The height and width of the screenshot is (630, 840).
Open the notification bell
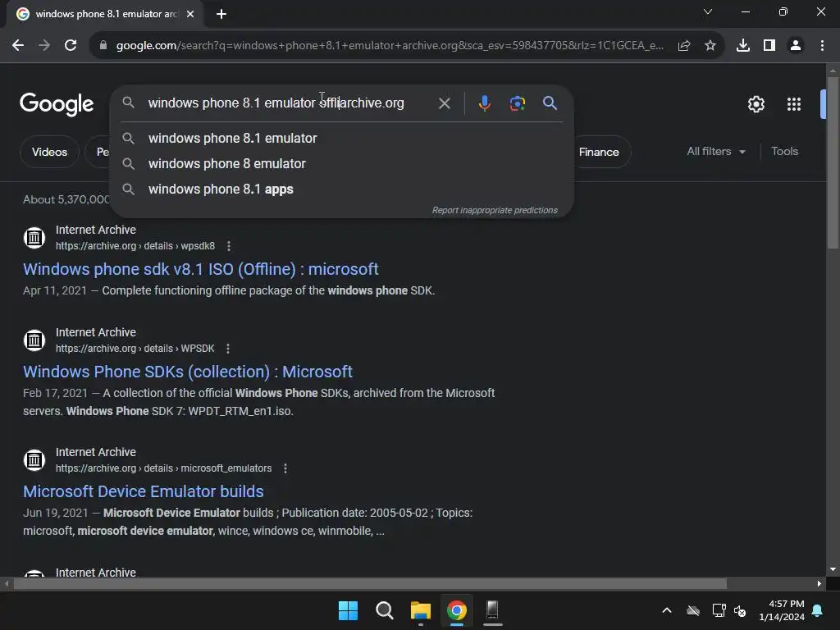[x=818, y=610]
